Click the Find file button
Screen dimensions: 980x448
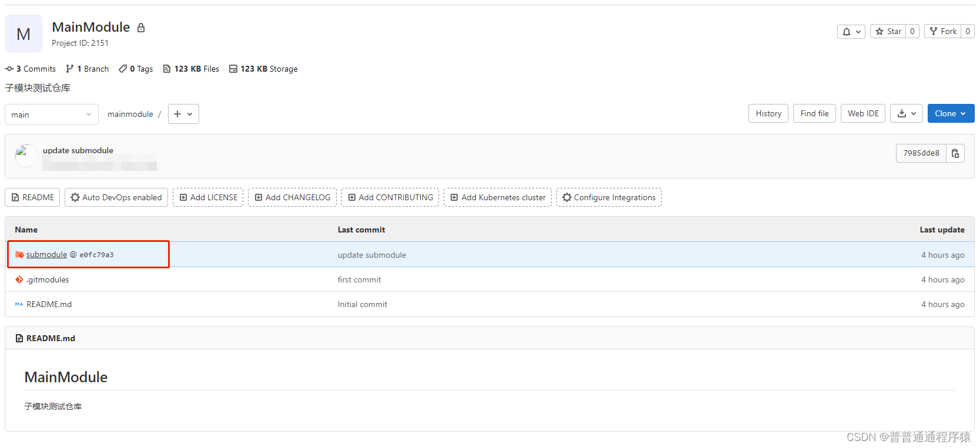814,113
